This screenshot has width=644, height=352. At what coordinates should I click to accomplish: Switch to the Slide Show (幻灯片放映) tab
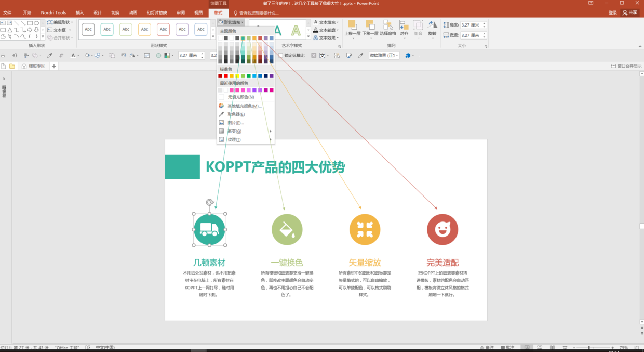pyautogui.click(x=157, y=12)
